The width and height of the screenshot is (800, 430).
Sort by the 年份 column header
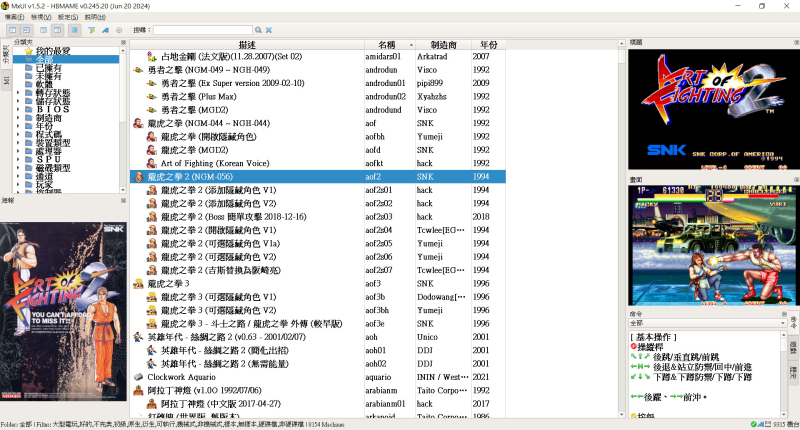488,45
